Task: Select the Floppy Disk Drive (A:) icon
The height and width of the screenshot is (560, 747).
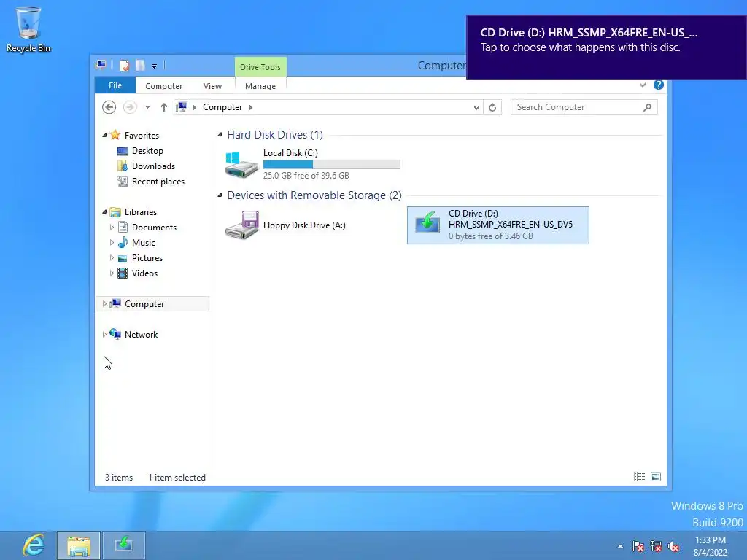Action: tap(241, 225)
